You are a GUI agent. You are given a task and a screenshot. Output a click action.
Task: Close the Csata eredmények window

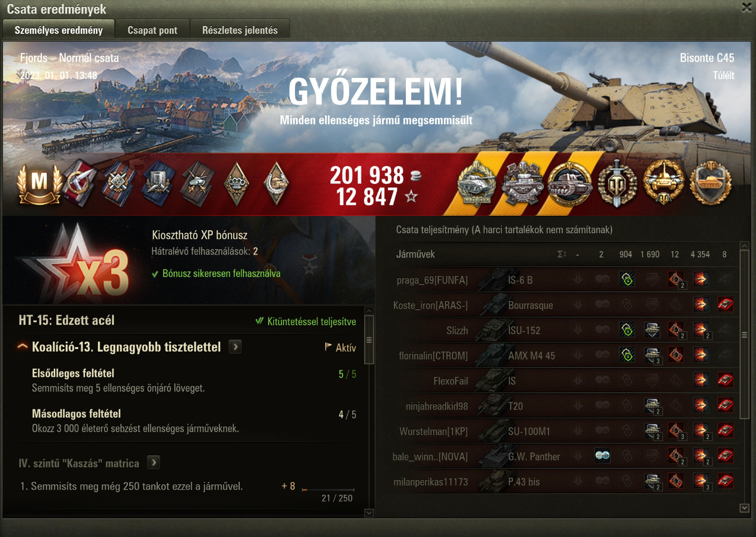click(747, 7)
